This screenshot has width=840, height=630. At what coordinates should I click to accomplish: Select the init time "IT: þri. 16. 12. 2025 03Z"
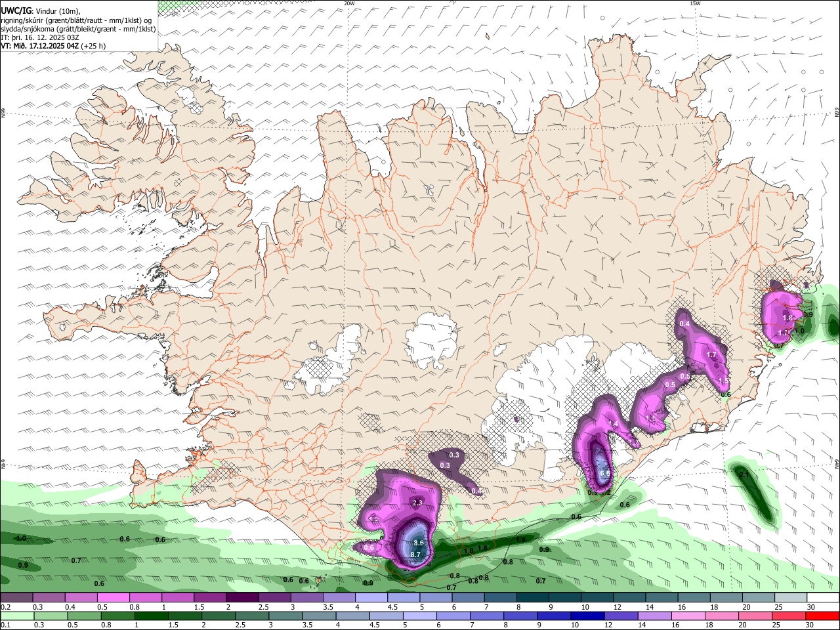click(x=40, y=37)
